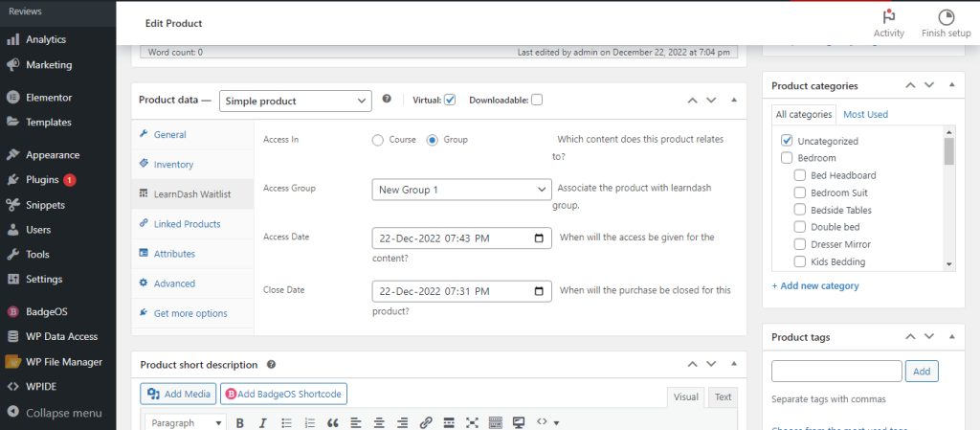The image size is (980, 430).
Task: Click the Add Media button
Action: [x=178, y=394]
